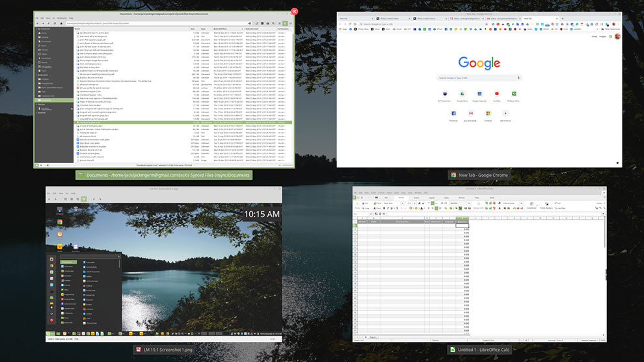Go to previous image in image viewer toolbar
Viewport: 644px width, 362px height.
[49, 199]
